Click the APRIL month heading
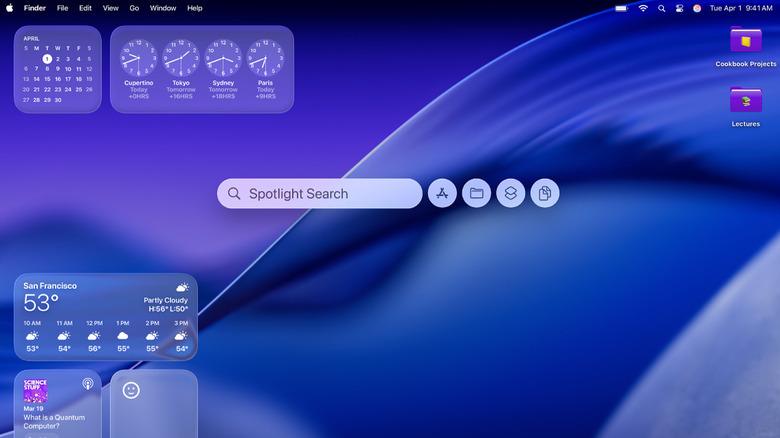Screen dimensions: 780x438 coord(31,38)
